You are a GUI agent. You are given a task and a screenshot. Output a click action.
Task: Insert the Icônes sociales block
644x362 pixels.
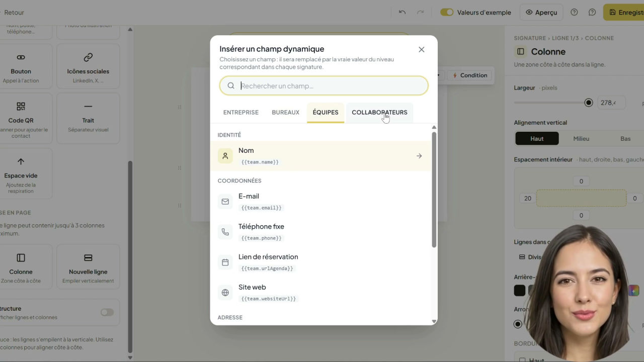(x=88, y=66)
